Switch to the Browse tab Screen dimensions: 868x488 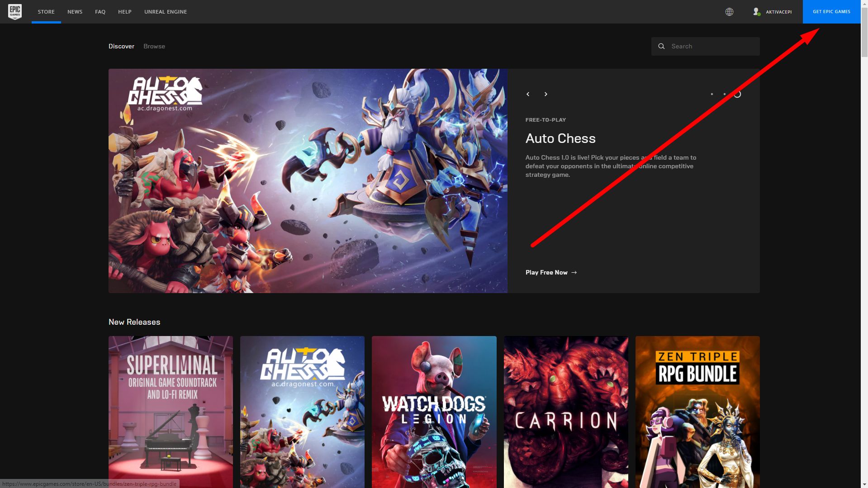[154, 46]
